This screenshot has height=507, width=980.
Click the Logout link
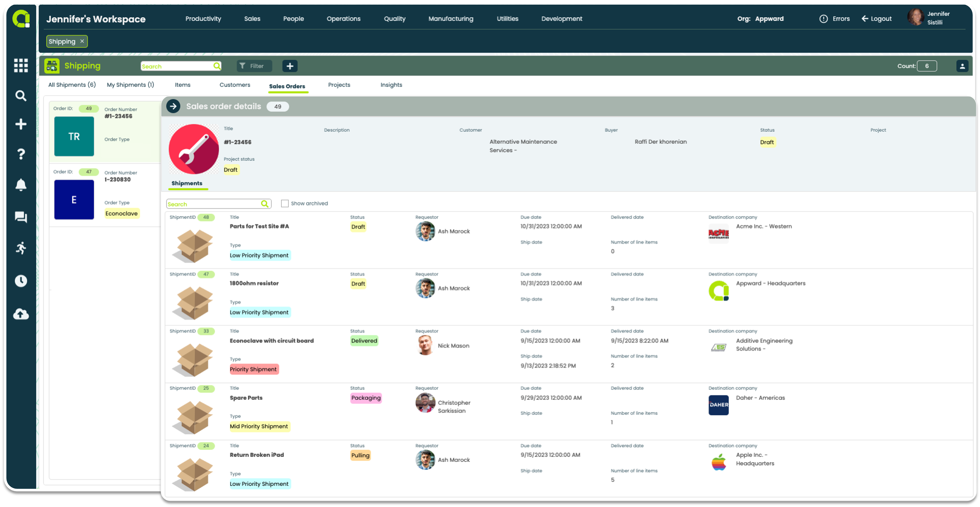click(877, 19)
